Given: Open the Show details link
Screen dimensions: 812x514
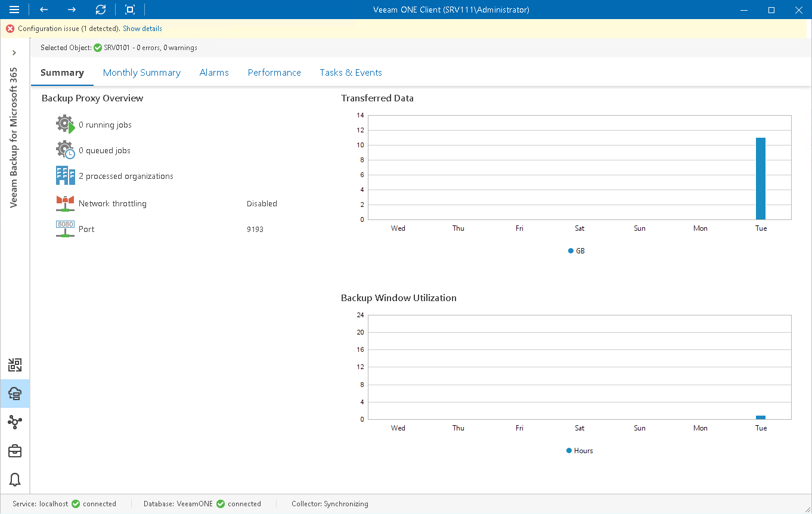Looking at the screenshot, I should click(x=142, y=29).
